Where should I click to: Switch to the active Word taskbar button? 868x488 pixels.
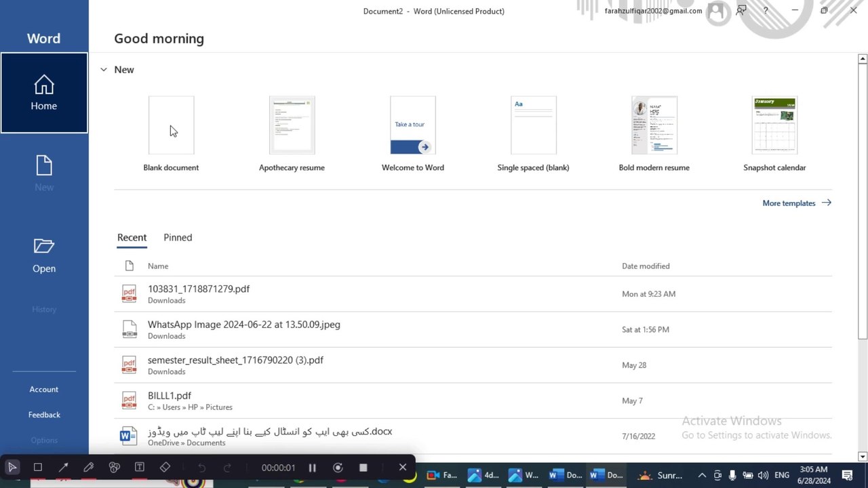click(606, 475)
